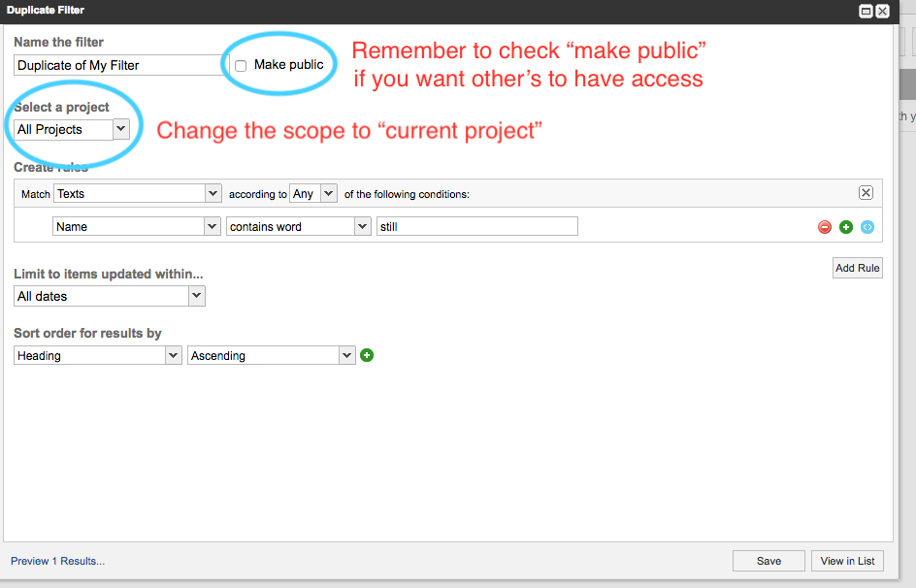This screenshot has width=916, height=588.
Task: Add another sort order with green plus
Action: click(366, 355)
